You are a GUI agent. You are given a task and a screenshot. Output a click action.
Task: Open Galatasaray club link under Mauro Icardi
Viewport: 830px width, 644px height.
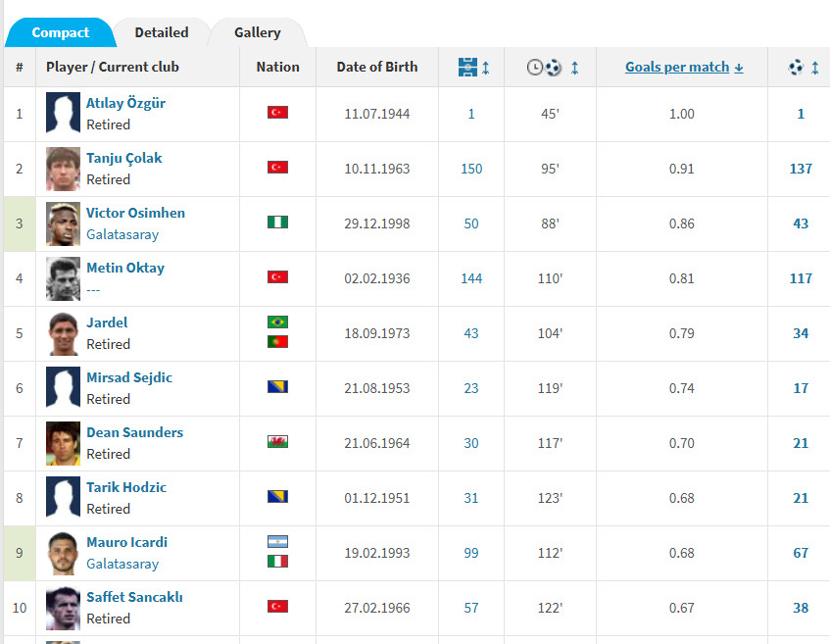pos(122,564)
